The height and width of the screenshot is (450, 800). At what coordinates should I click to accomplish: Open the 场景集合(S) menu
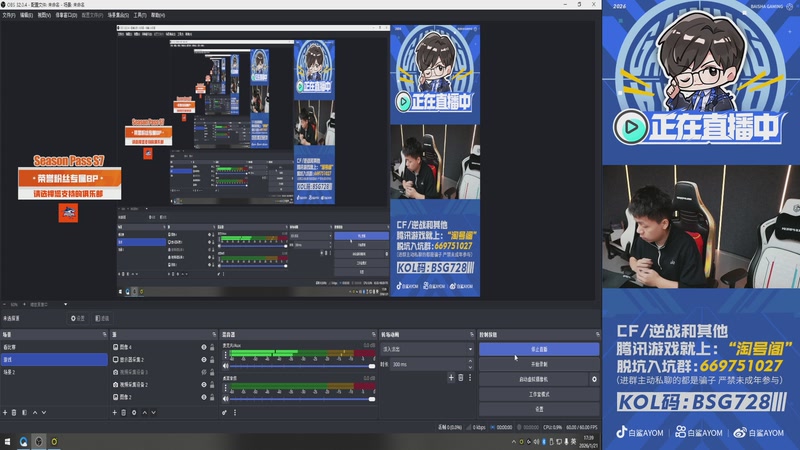(118, 15)
